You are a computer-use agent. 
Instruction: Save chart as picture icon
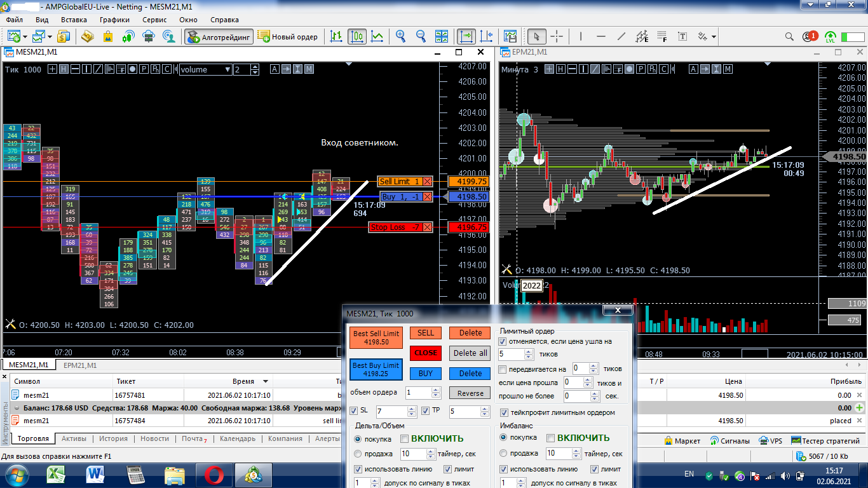coord(510,36)
